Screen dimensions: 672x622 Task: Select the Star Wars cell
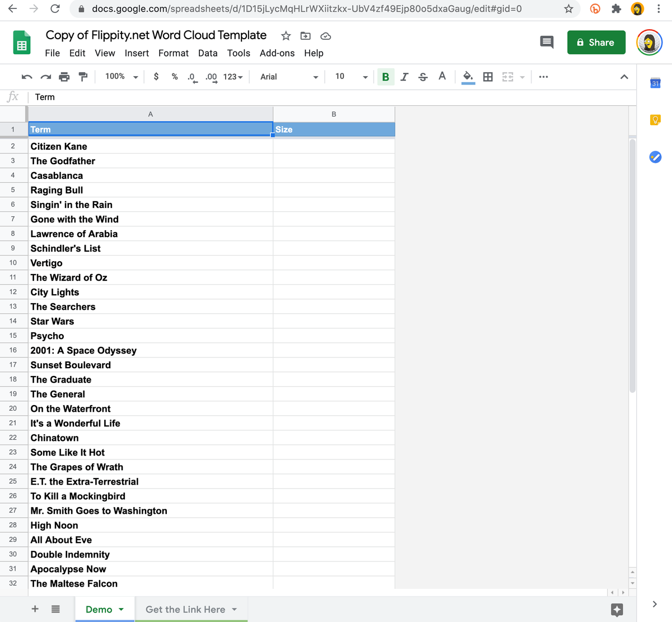(150, 321)
